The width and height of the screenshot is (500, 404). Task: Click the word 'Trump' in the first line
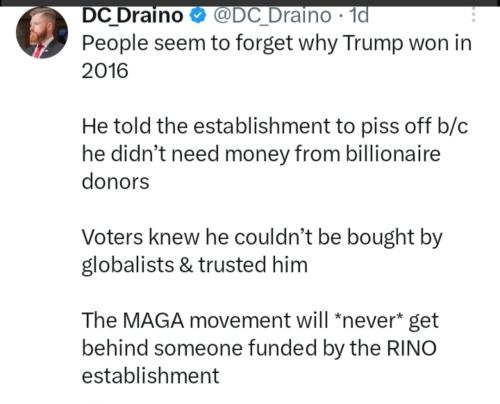click(x=373, y=44)
